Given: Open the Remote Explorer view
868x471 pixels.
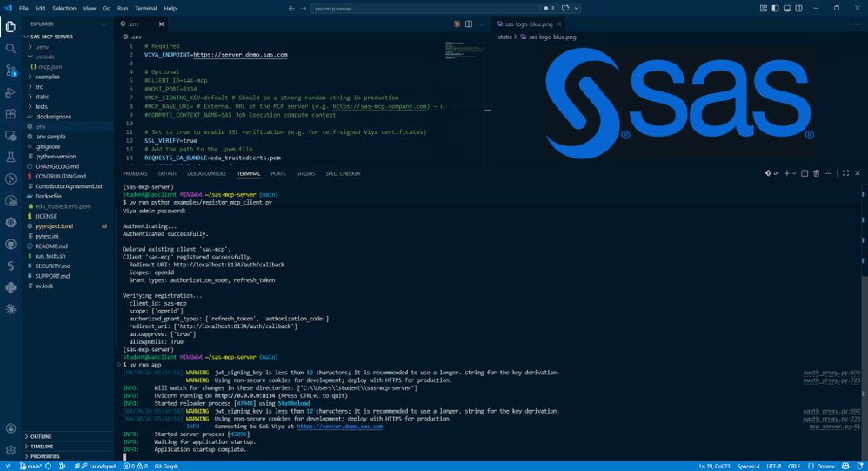Looking at the screenshot, I should (10, 136).
